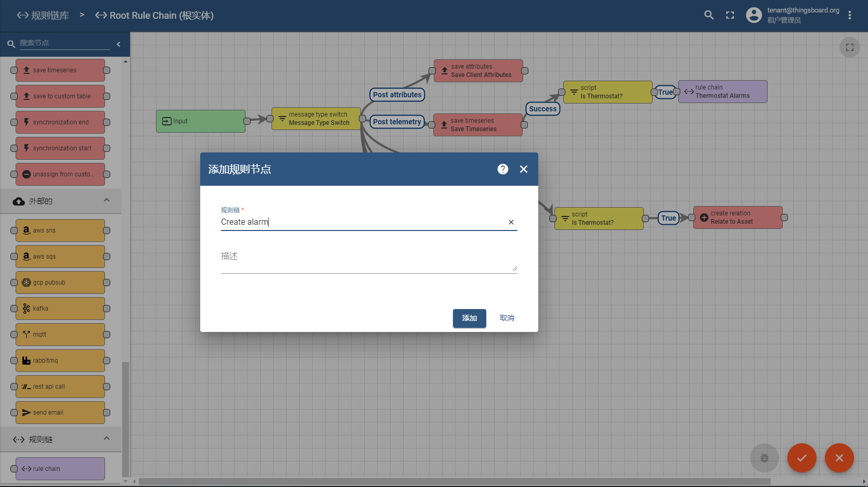This screenshot has height=487, width=868.
Task: Click the canvas horizontal scrollbar
Action: click(455, 482)
